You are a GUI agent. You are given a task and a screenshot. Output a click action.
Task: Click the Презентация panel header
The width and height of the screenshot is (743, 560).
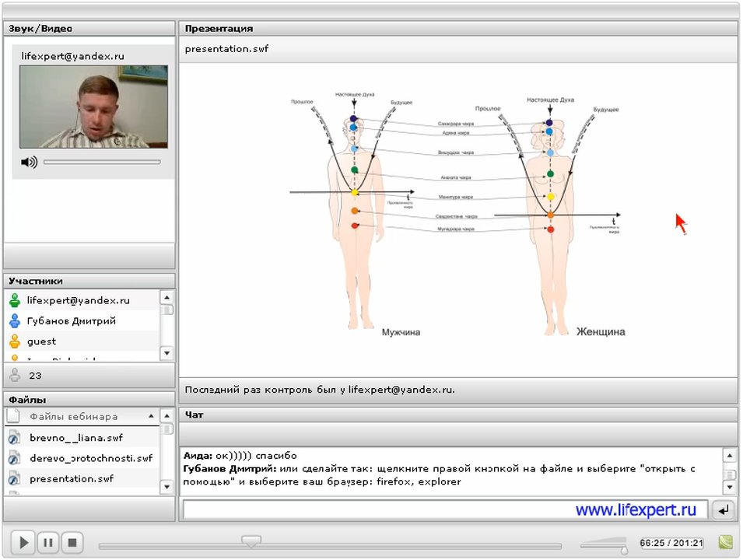click(x=458, y=29)
